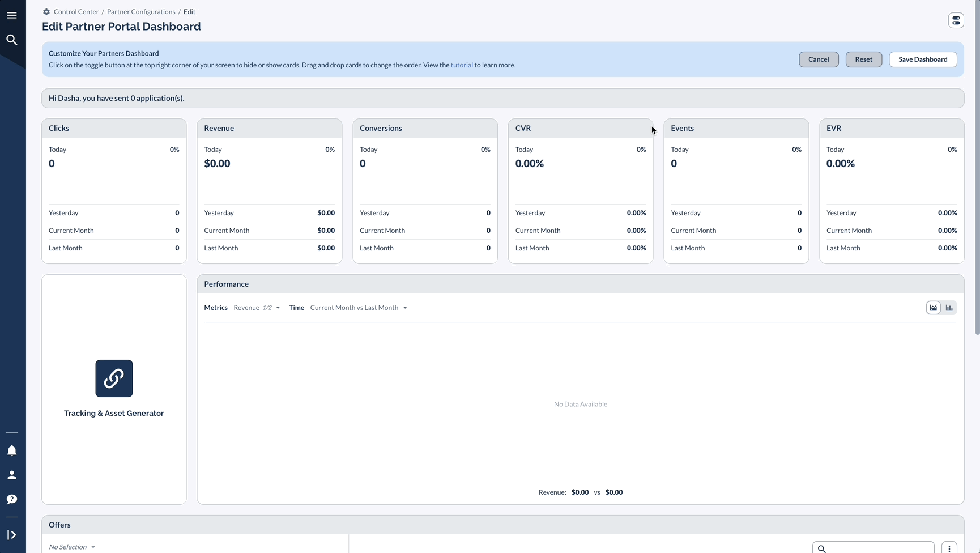Viewport: 980px width, 553px height.
Task: Click the sidebar search icon
Action: pyautogui.click(x=12, y=40)
